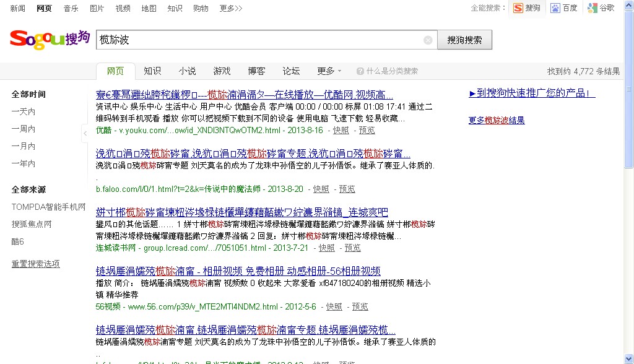This screenshot has height=364, width=634.
Task: Click the question mark help icon
Action: click(360, 71)
